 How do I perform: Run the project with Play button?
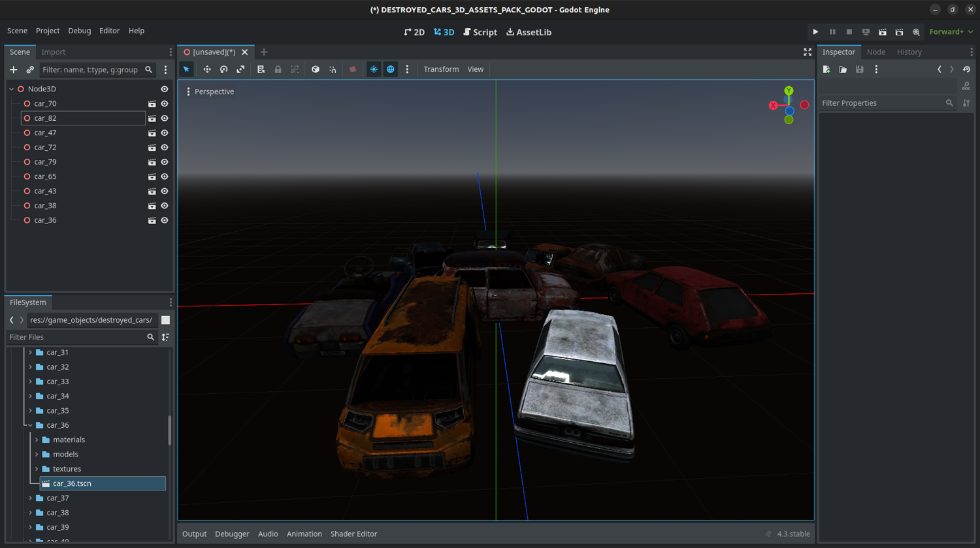815,32
